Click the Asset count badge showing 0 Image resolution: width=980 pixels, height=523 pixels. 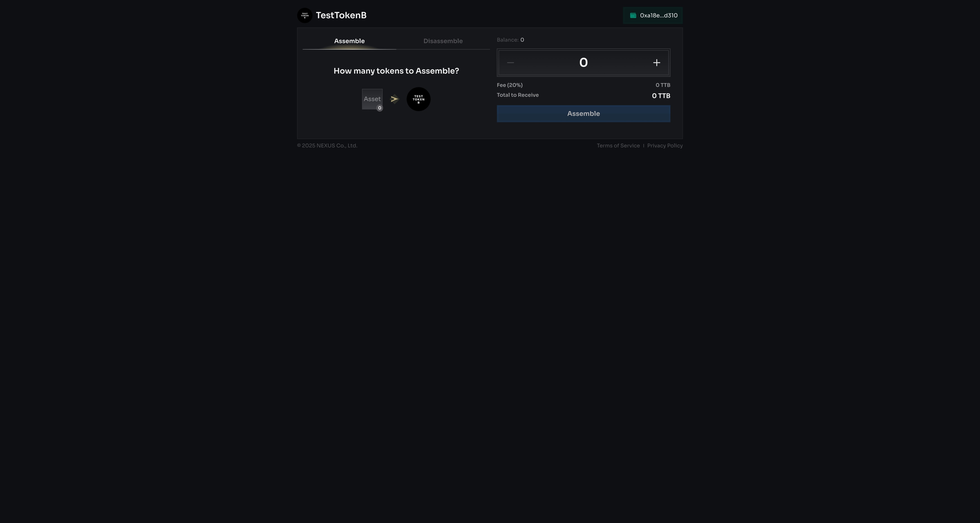(379, 108)
